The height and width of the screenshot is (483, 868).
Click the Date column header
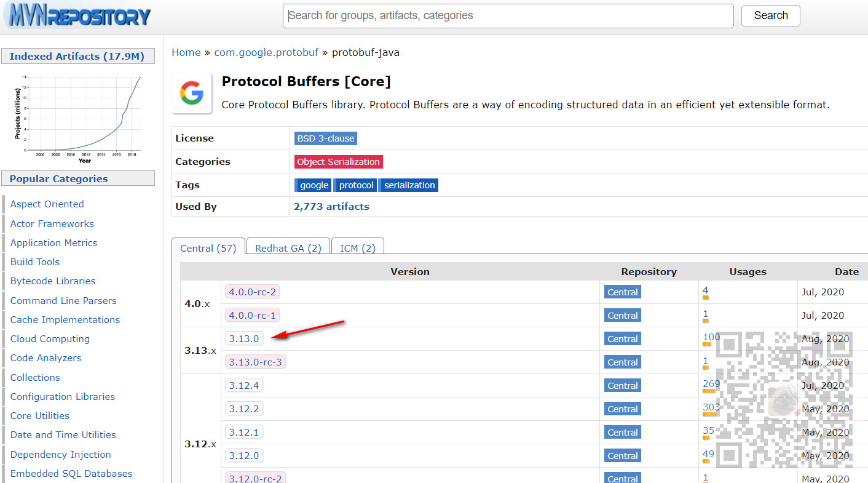tap(846, 271)
